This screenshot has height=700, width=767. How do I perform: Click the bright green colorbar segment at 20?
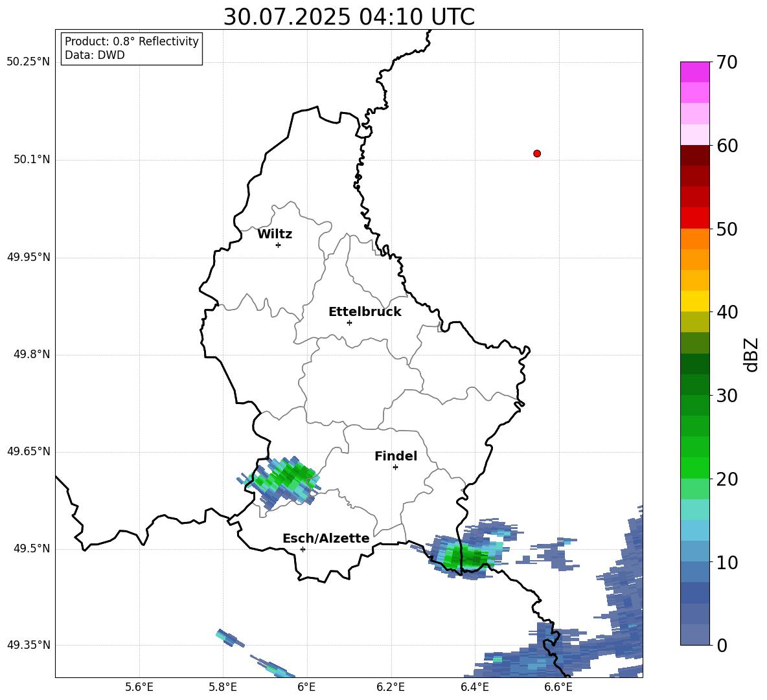(694, 468)
